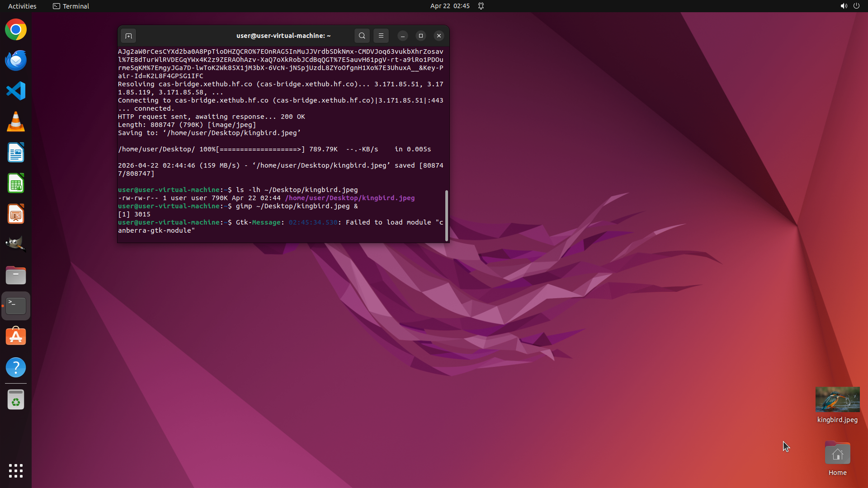Viewport: 868px width, 488px height.
Task: Open LibreOffice Writer from the dock
Action: [x=16, y=153]
